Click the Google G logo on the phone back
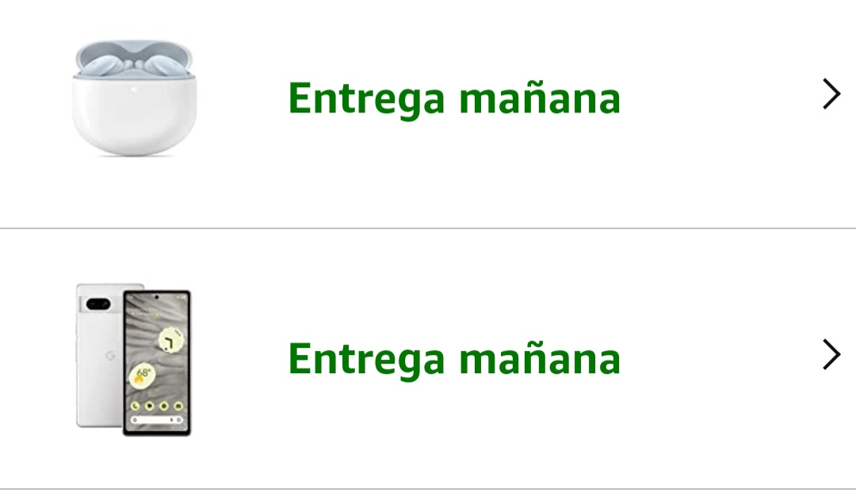 coord(110,356)
